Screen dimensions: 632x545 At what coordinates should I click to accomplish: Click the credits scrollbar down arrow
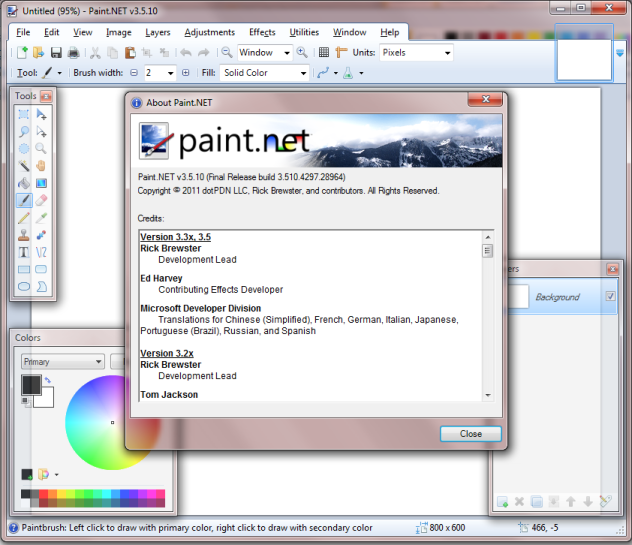click(x=488, y=395)
